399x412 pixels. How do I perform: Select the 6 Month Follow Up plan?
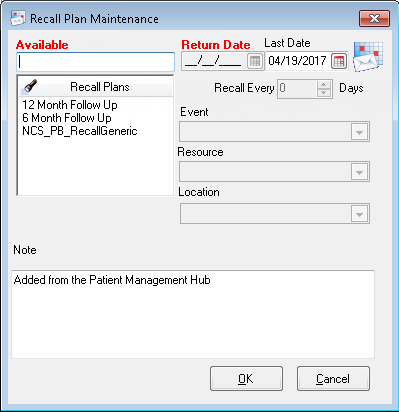tap(67, 118)
